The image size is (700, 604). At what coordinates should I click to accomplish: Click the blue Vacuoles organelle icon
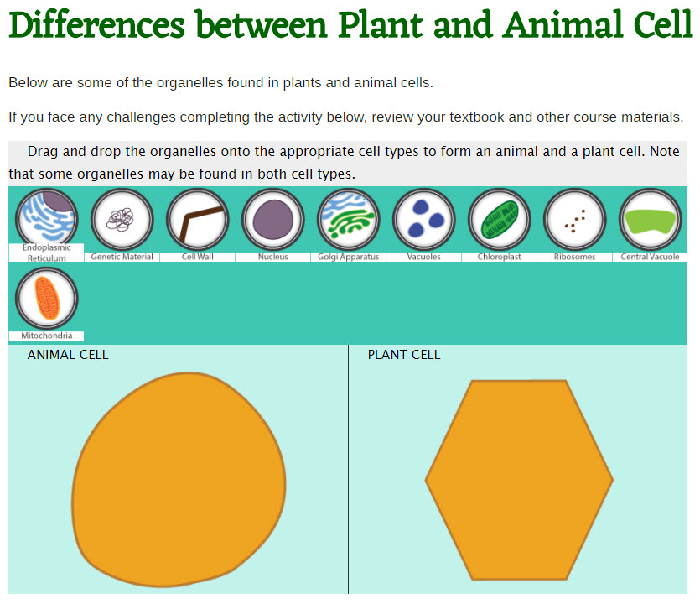424,219
